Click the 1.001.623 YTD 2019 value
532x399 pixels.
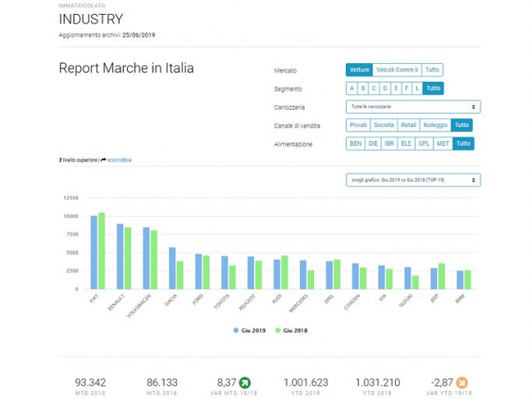point(305,383)
